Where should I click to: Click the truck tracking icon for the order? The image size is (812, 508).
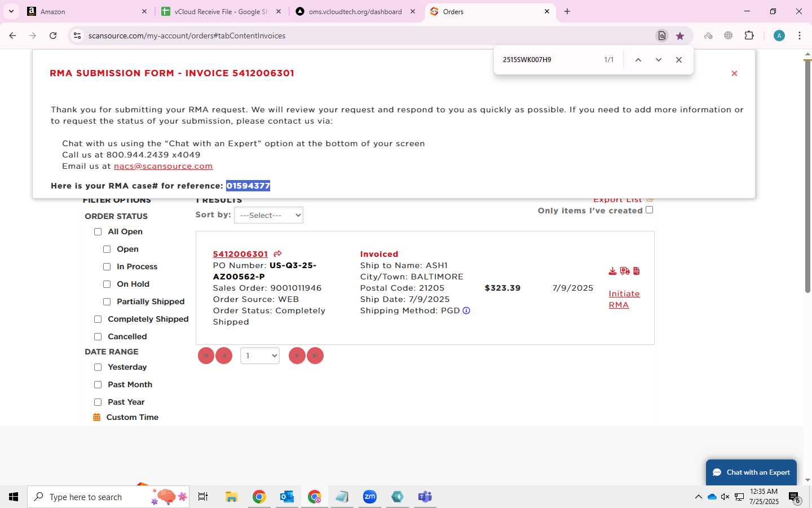[x=625, y=271]
